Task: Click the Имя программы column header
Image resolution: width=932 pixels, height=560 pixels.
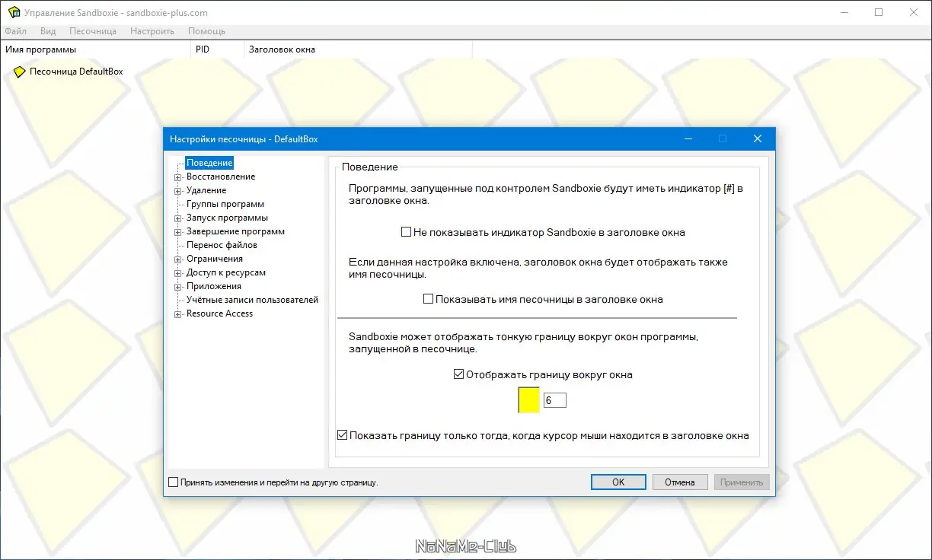Action: click(x=95, y=49)
